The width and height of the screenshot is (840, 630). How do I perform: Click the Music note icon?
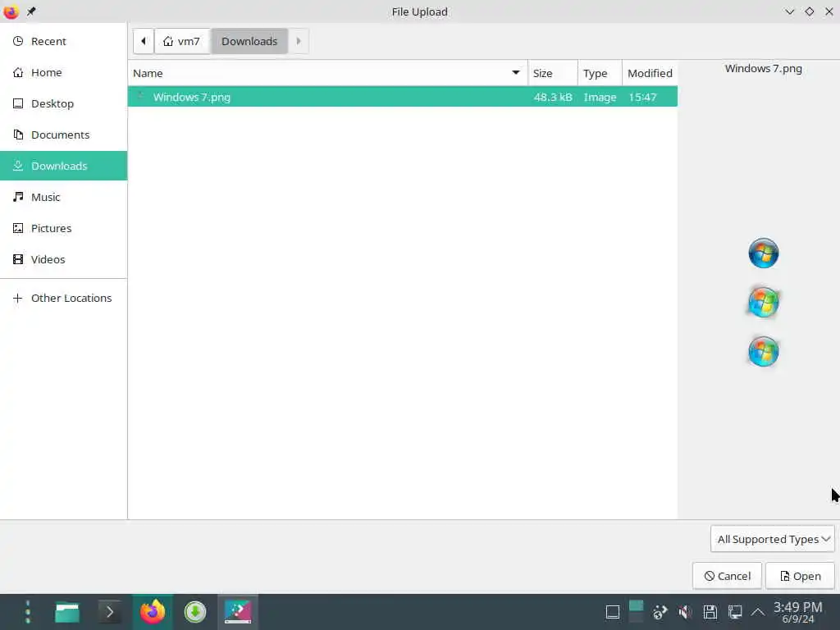click(18, 197)
